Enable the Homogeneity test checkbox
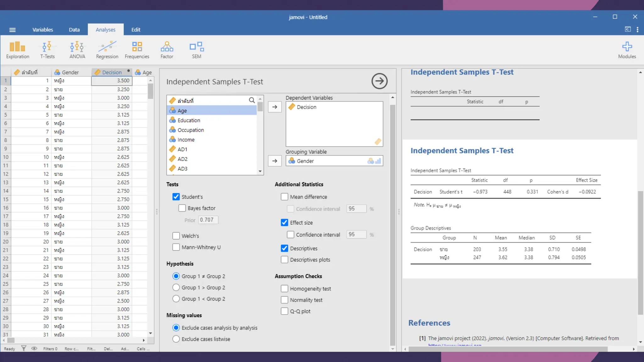Image resolution: width=644 pixels, height=362 pixels. click(x=284, y=288)
